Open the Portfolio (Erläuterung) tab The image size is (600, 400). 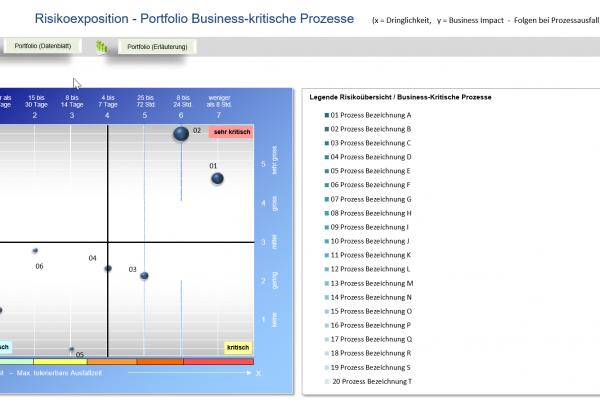(x=156, y=47)
